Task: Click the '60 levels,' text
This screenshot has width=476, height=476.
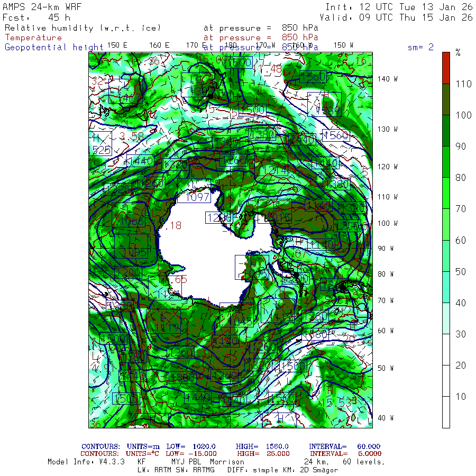Action: 364,462
